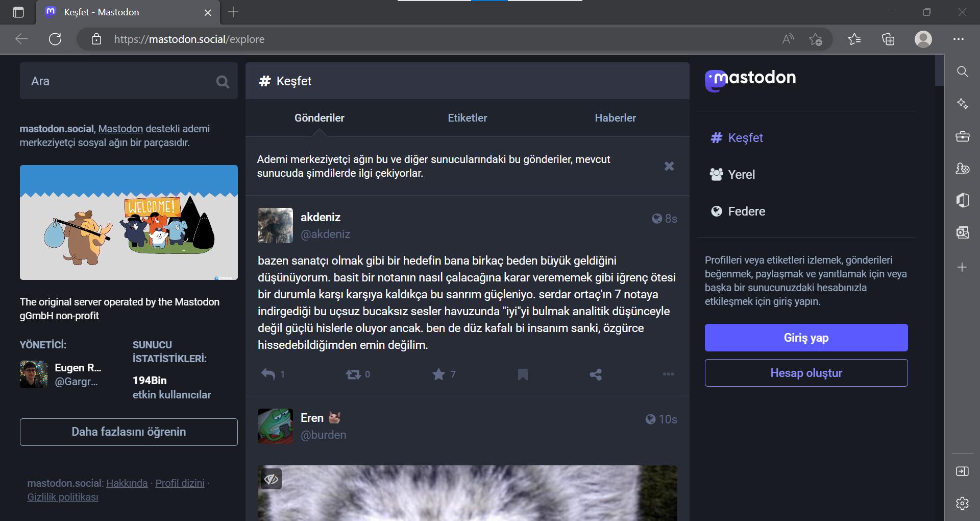
Task: Open the Gizlilik politikası link
Action: tap(63, 497)
